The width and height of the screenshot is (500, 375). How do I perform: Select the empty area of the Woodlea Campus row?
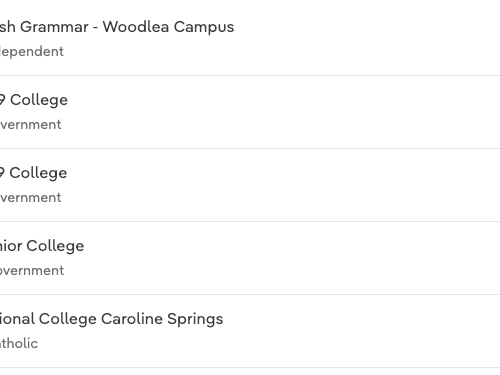[x=367, y=38]
